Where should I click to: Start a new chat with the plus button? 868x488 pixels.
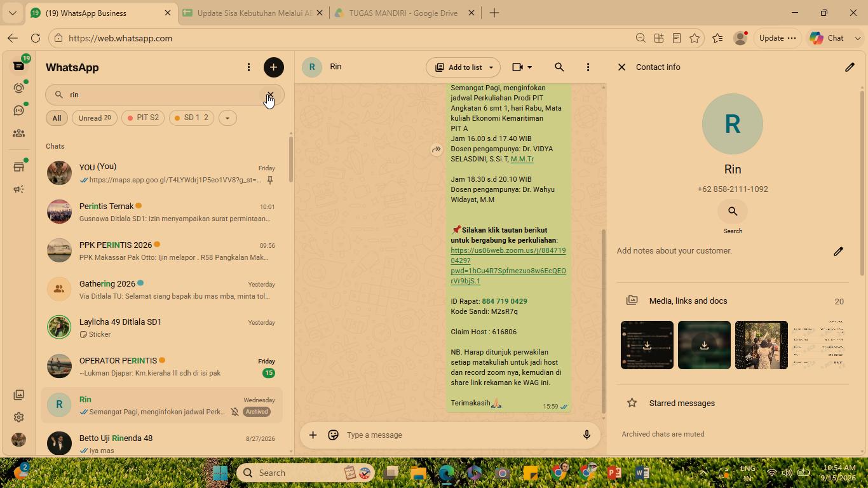pos(273,67)
